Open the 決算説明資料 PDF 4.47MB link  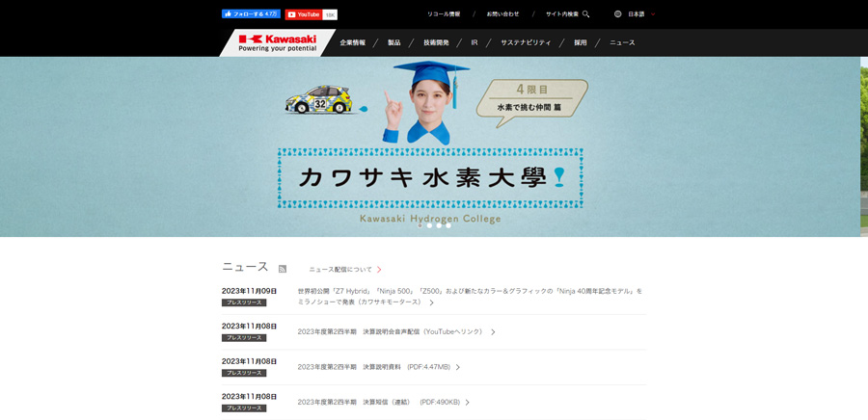(x=373, y=367)
